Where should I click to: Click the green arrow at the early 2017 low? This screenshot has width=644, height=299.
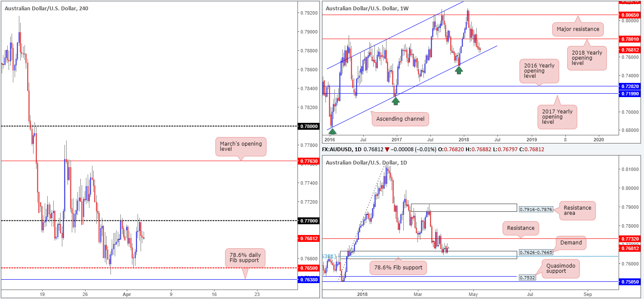click(396, 101)
